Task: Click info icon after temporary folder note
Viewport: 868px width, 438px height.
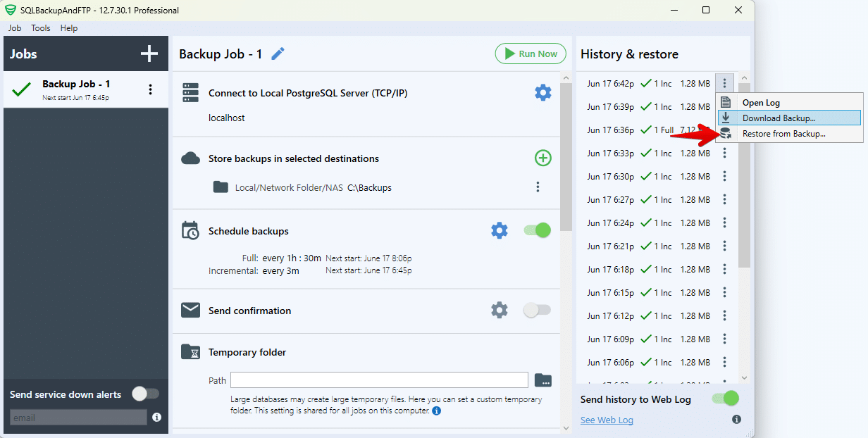Action: [436, 411]
